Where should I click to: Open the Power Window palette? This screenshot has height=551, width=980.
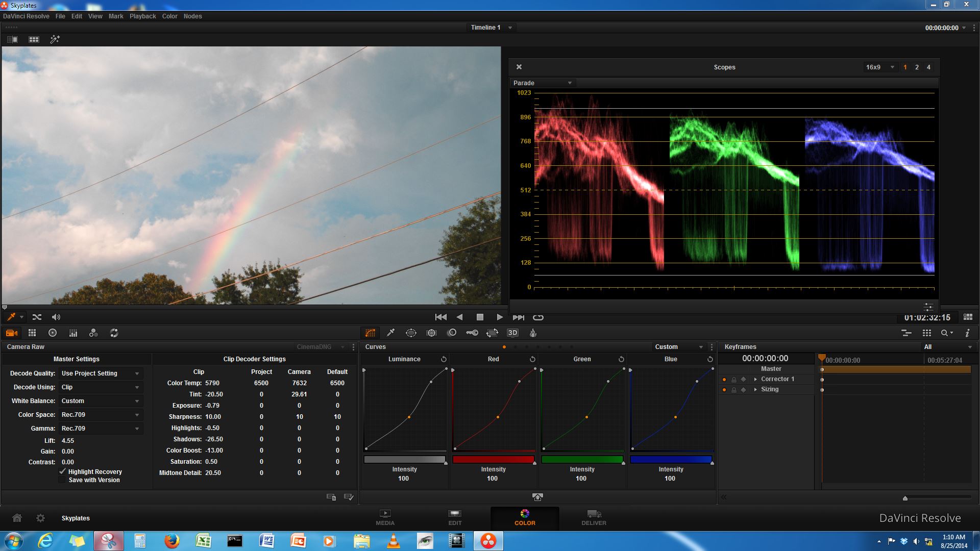[x=411, y=333]
